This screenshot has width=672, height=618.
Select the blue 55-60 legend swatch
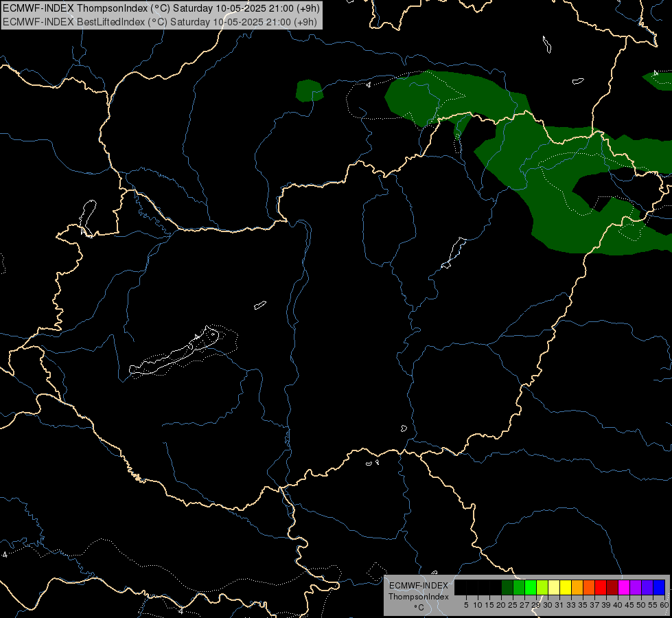[x=659, y=587]
